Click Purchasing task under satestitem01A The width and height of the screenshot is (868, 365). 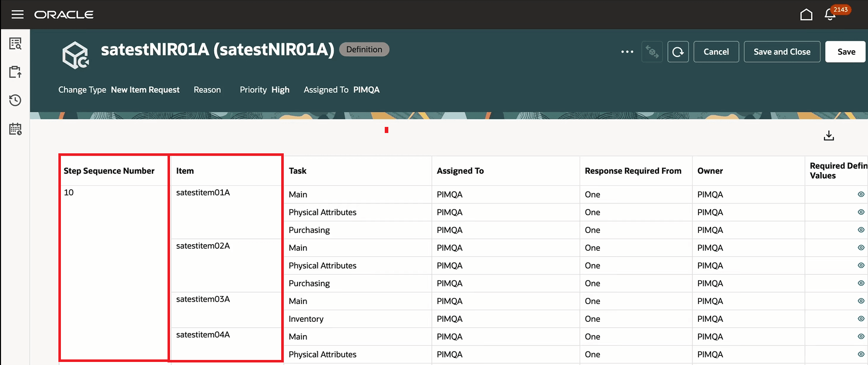pyautogui.click(x=309, y=230)
